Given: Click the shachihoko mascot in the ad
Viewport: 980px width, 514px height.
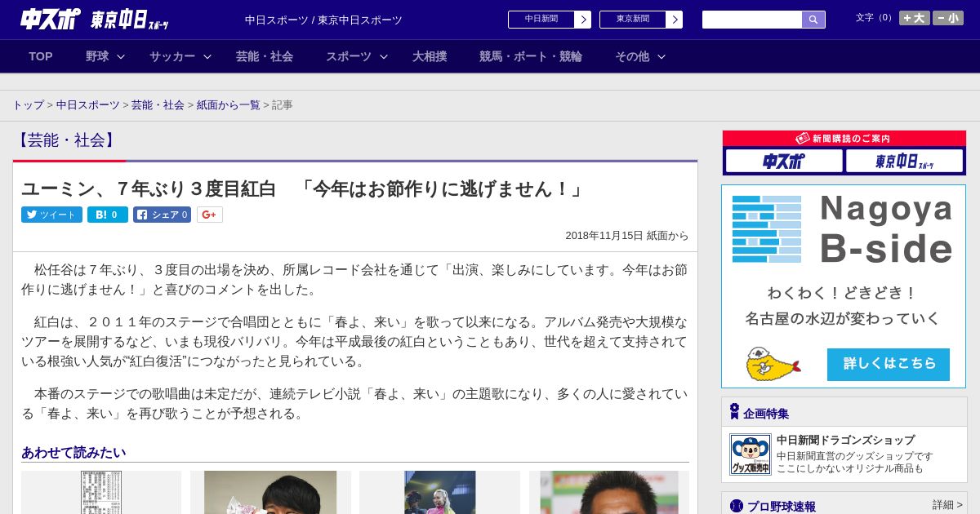Looking at the screenshot, I should 773,364.
